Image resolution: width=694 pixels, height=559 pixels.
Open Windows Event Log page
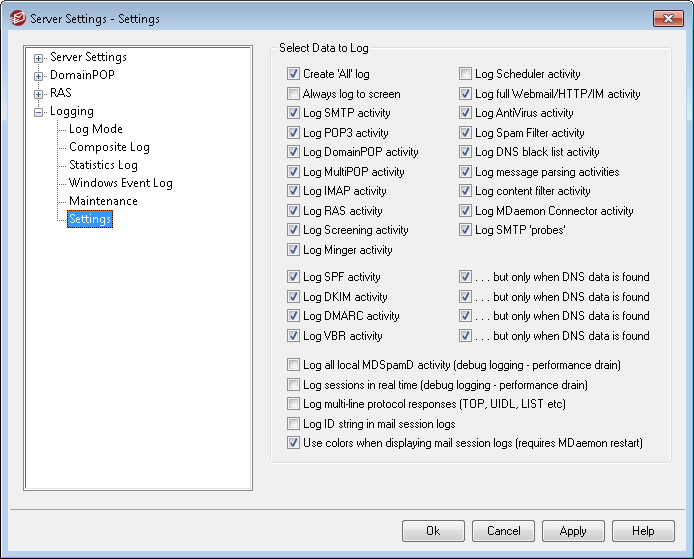click(120, 184)
